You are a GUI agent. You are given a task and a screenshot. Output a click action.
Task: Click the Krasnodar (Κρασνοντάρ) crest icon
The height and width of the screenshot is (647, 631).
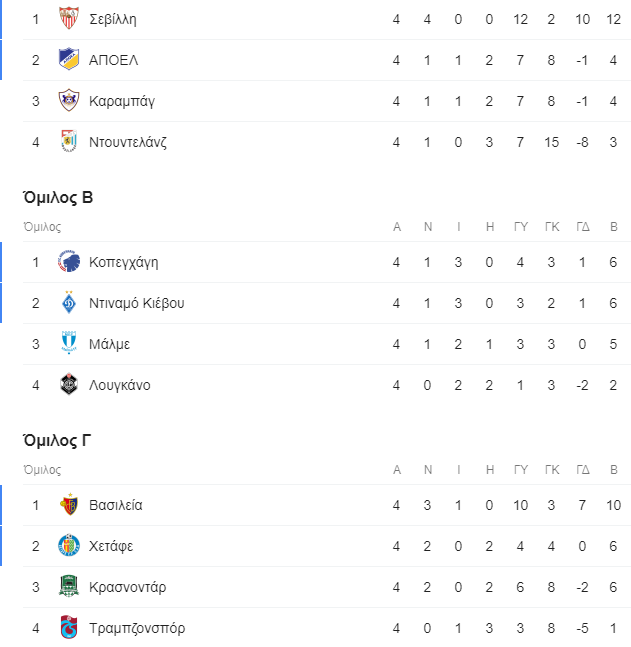(69, 586)
